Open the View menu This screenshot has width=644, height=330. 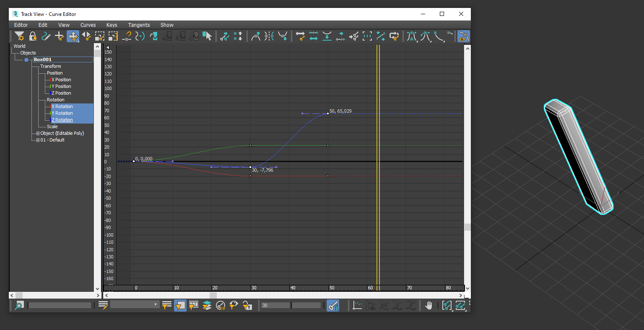coord(64,25)
